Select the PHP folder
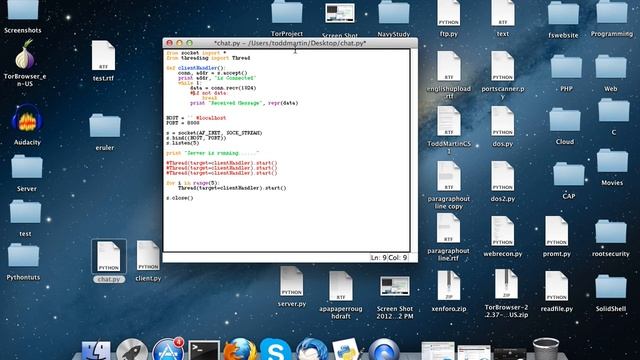The height and width of the screenshot is (360, 640). click(x=566, y=67)
